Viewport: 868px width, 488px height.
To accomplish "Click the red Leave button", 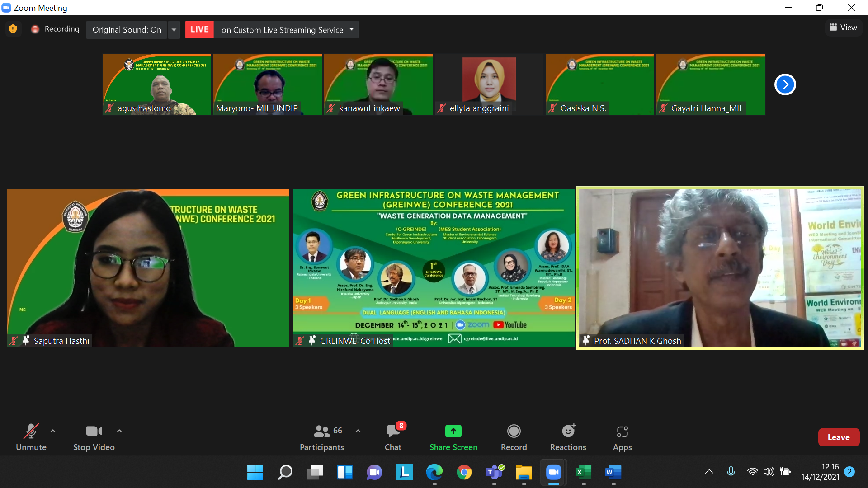I will [x=838, y=437].
